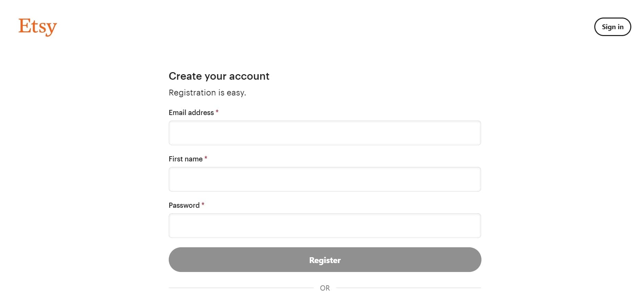Click the red asterisk beside Email address

point(217,112)
